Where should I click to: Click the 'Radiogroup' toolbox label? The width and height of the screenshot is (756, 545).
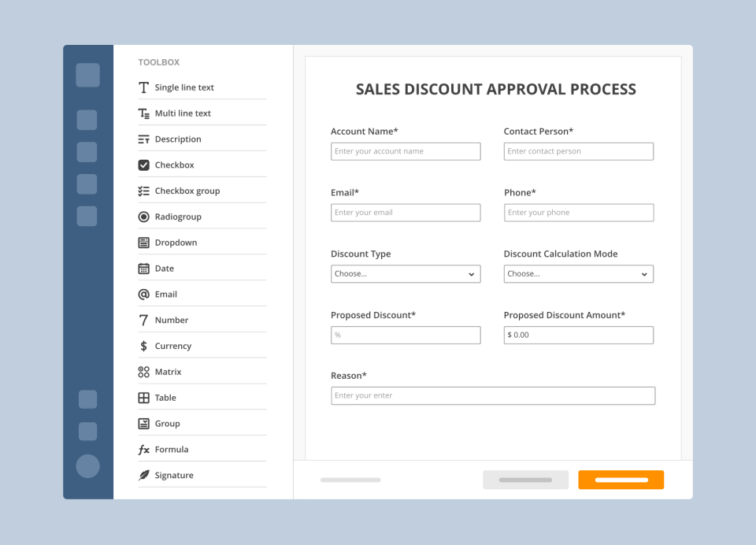[178, 217]
